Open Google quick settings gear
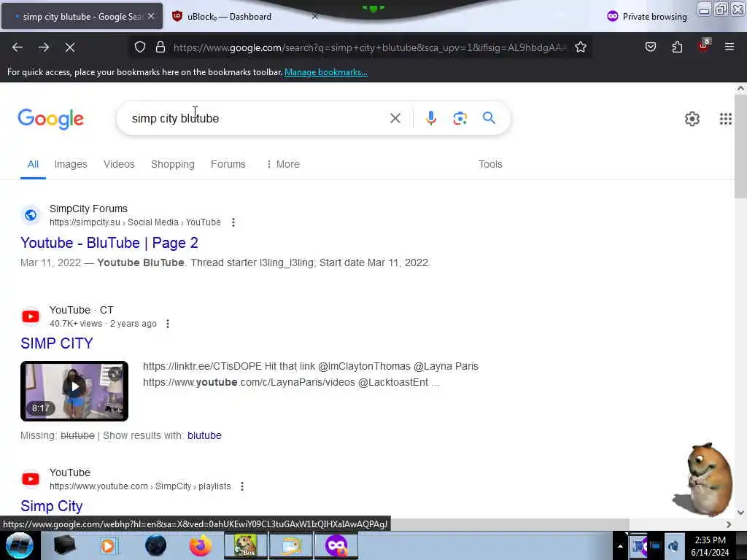The height and width of the screenshot is (560, 747). click(692, 119)
